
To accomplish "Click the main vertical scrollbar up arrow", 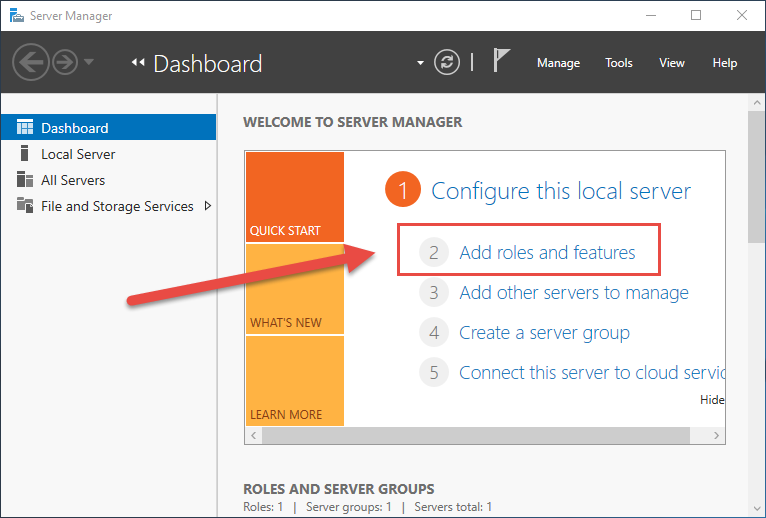I will 757,103.
